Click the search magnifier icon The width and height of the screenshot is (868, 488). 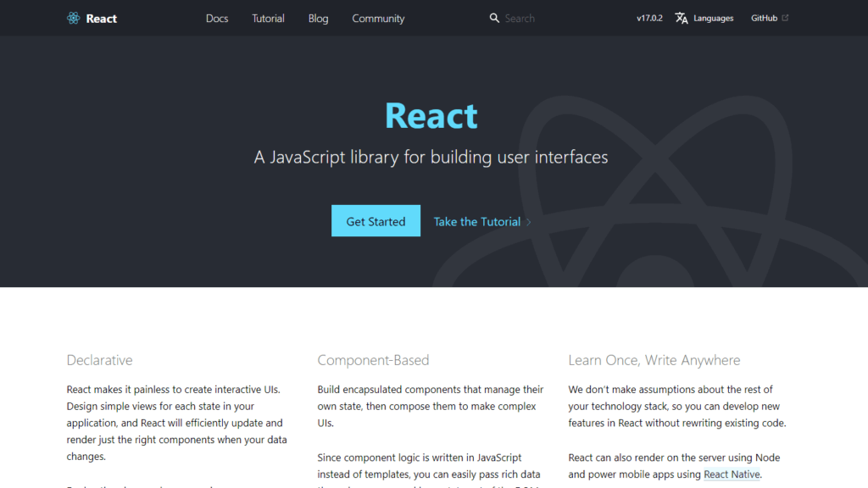(494, 19)
